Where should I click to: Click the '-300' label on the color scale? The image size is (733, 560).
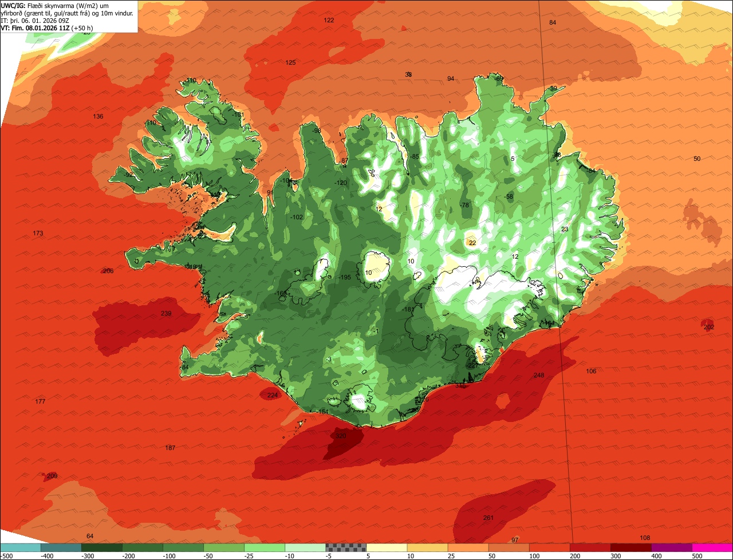pos(87,556)
